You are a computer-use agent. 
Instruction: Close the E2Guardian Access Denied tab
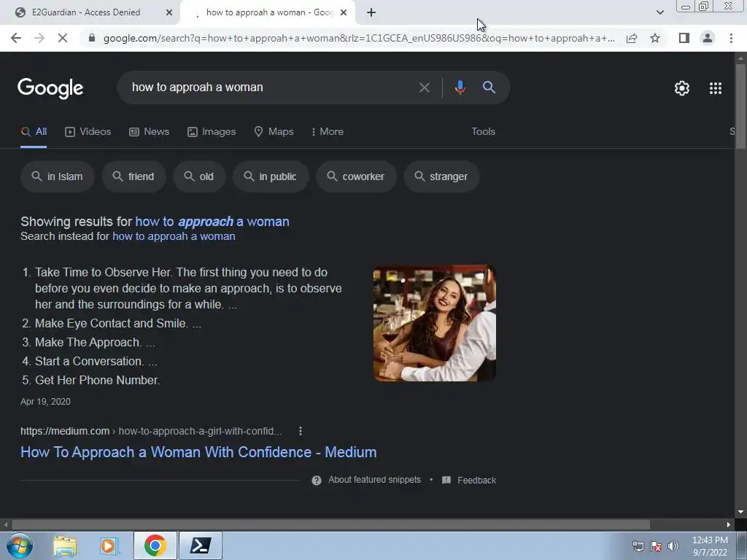click(x=169, y=12)
